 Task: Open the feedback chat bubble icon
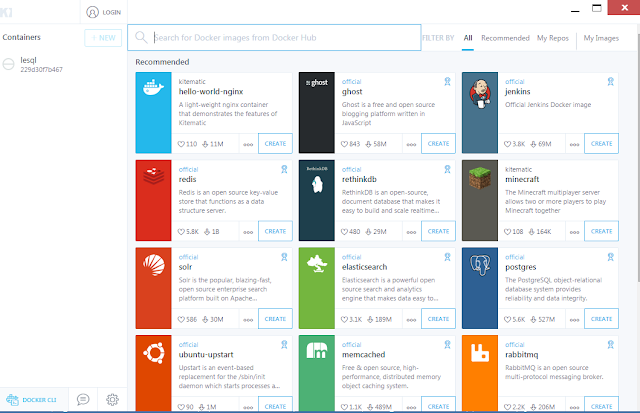[83, 399]
